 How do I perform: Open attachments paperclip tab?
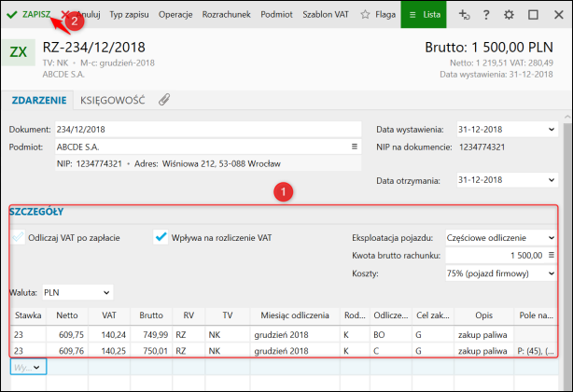pyautogui.click(x=164, y=99)
